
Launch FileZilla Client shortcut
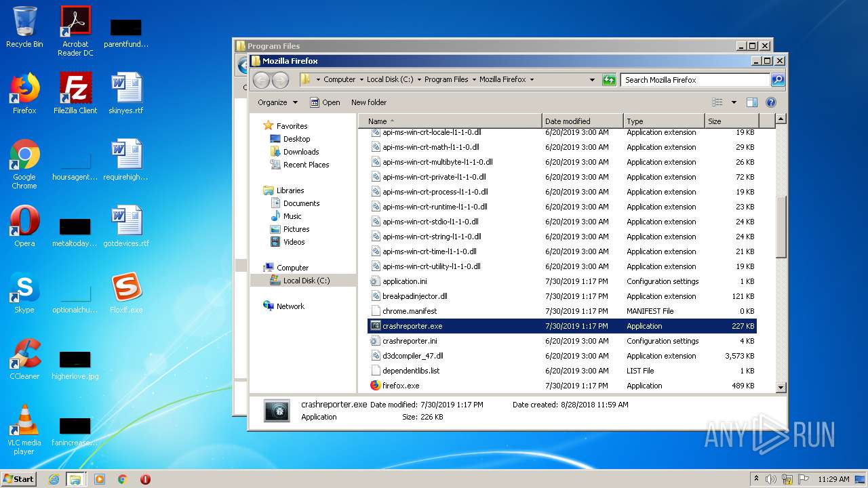point(75,94)
